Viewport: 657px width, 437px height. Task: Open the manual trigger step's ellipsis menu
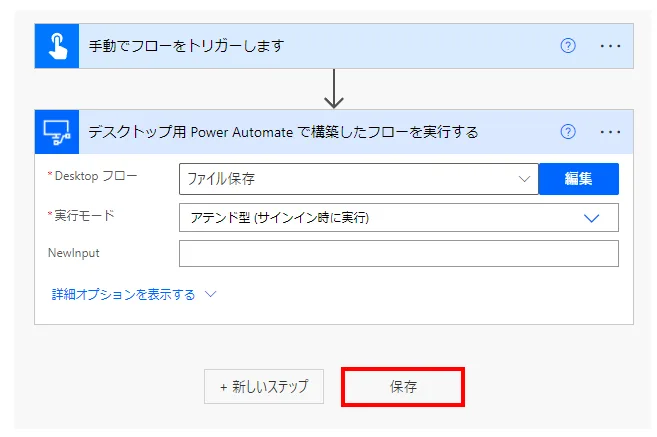[x=611, y=46]
